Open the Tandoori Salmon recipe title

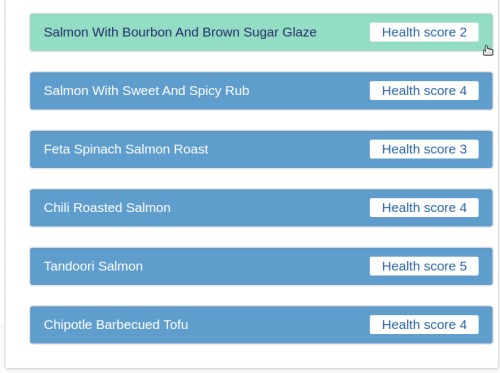[x=93, y=266]
